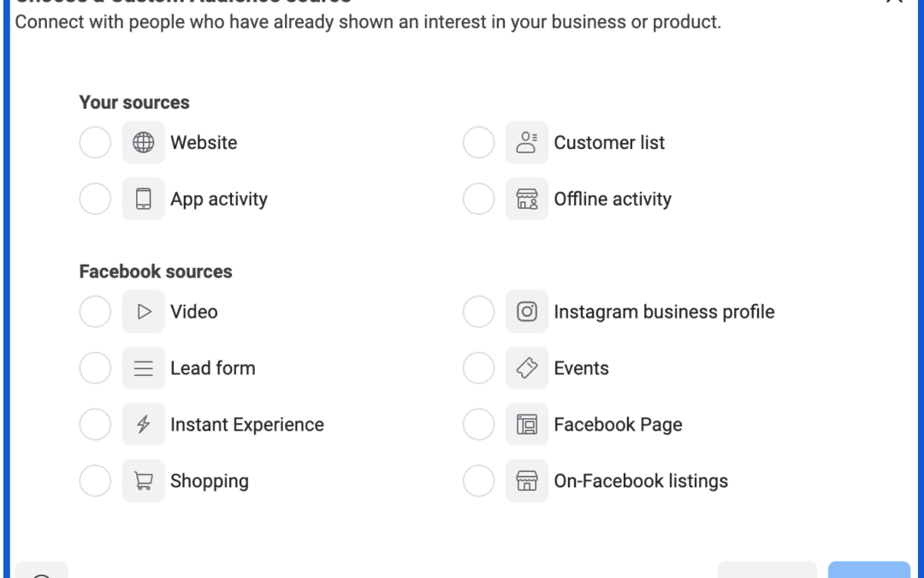924x578 pixels.
Task: Click the Video play icon
Action: [x=143, y=312]
